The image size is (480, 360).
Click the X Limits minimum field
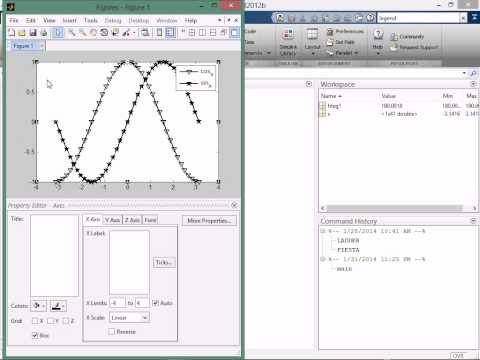tap(117, 303)
